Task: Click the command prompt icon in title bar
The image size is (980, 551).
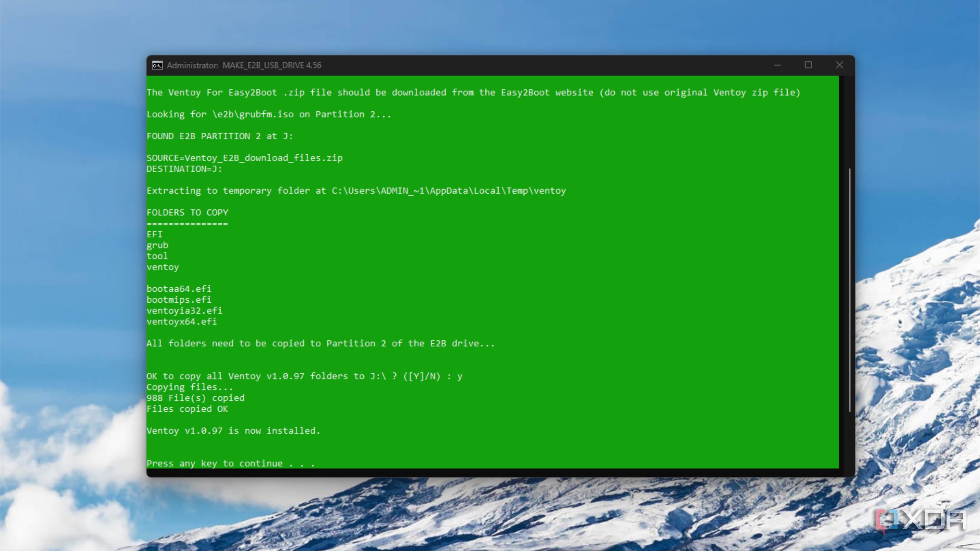Action: coord(157,65)
